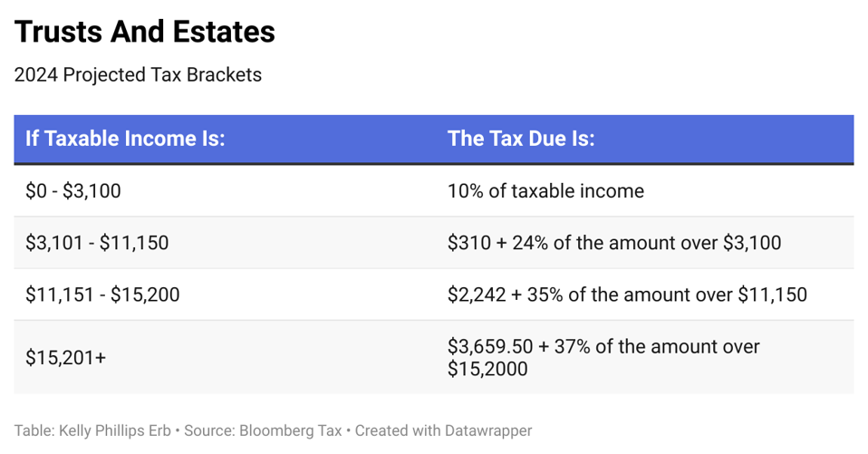Click the '10%' rate in the first row
This screenshot has width=868, height=454.
465,191
